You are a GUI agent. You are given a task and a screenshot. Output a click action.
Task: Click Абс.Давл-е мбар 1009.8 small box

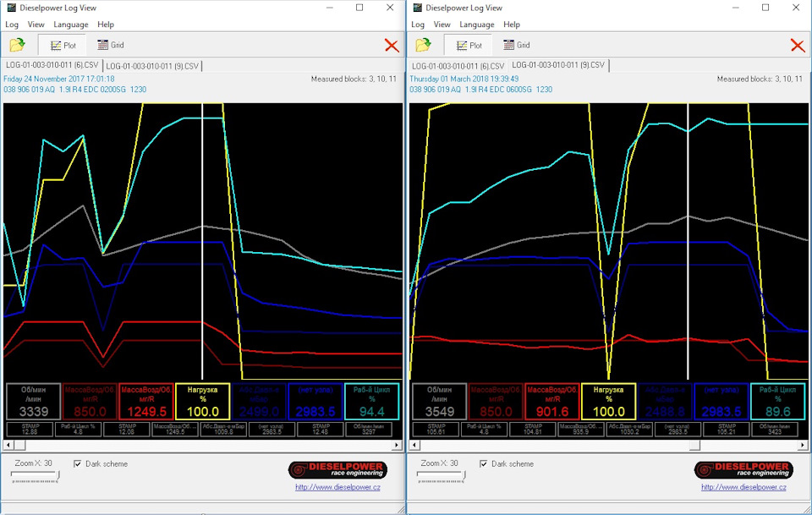223,429
